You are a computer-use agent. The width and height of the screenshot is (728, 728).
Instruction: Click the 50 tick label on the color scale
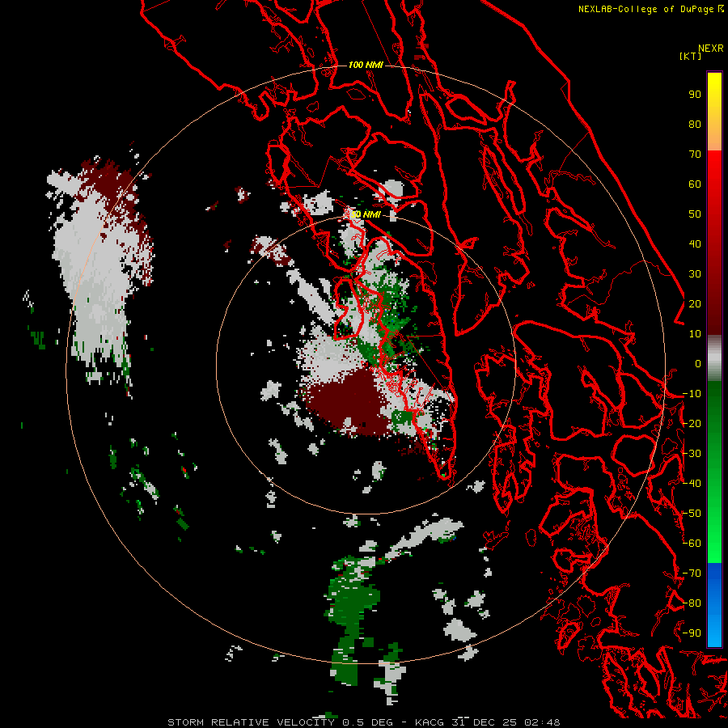(x=695, y=214)
